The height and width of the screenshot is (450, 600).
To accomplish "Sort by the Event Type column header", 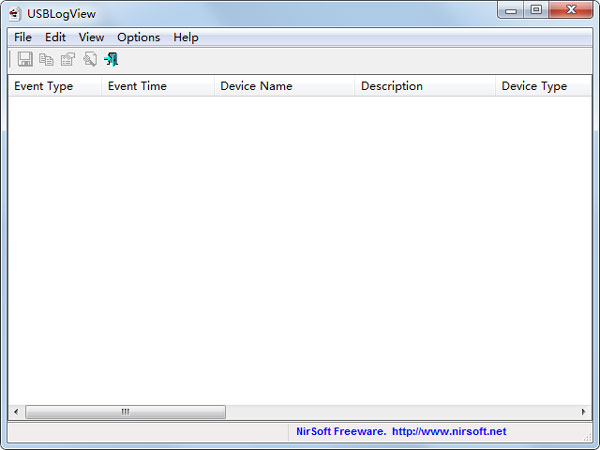I will (54, 86).
